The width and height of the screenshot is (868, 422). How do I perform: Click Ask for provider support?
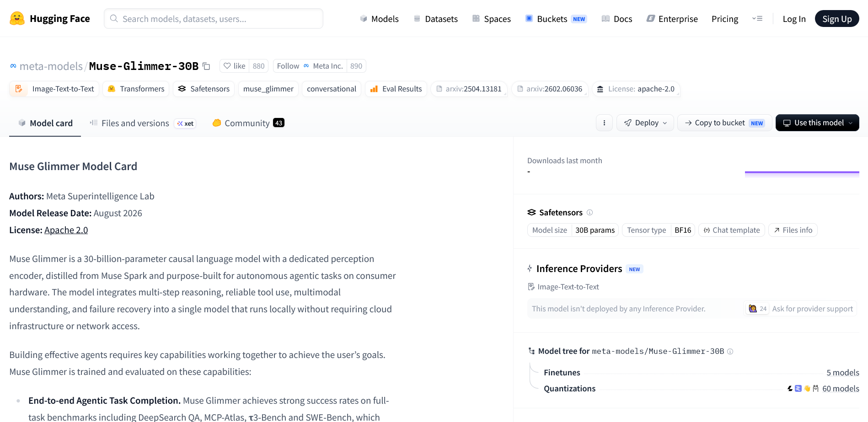point(812,309)
